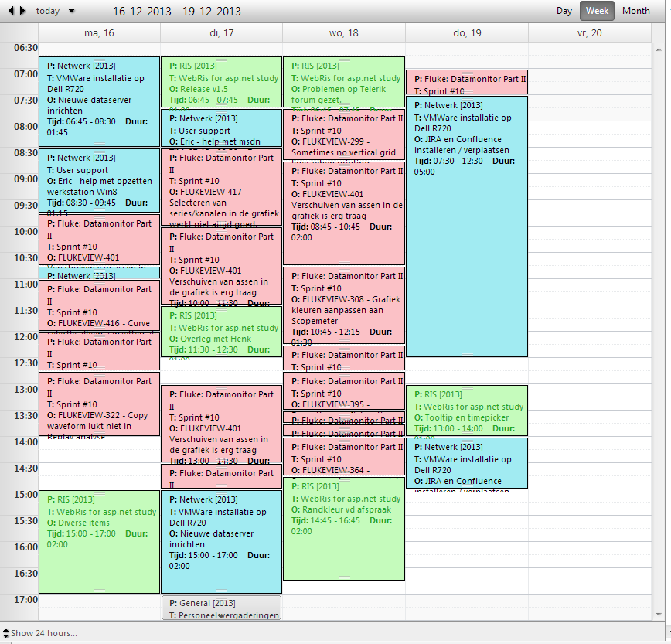Viewport: 671px width, 644px height.
Task: Select the FLUKEVIEW-364 appointment
Action: click(344, 457)
